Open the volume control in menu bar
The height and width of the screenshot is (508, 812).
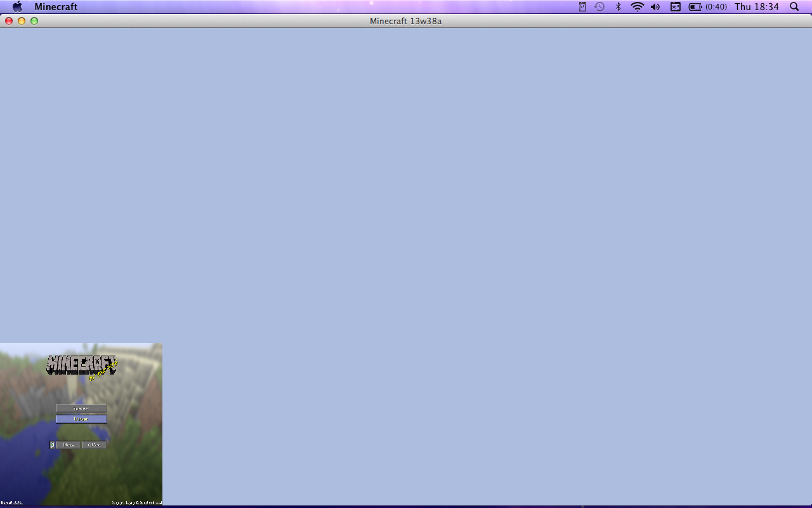pyautogui.click(x=655, y=7)
